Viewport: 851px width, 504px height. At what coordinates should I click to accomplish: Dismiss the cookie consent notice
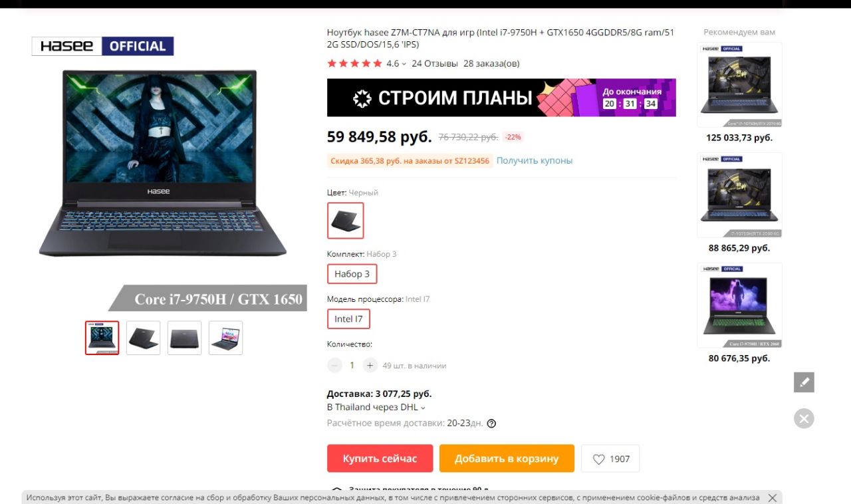coord(772,497)
